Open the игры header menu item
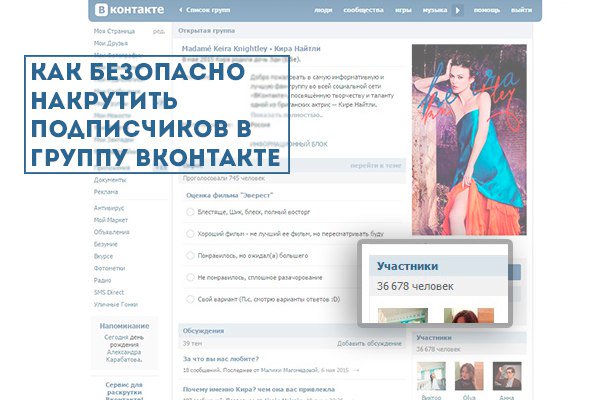 [x=403, y=10]
